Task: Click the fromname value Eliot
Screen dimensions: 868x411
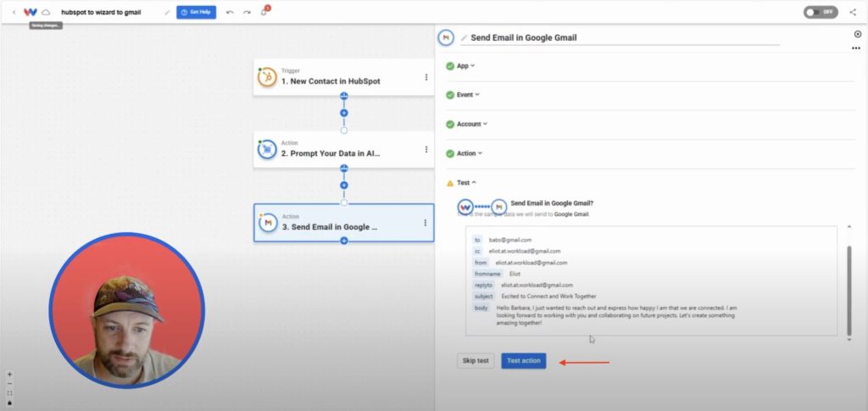Action: (515, 274)
